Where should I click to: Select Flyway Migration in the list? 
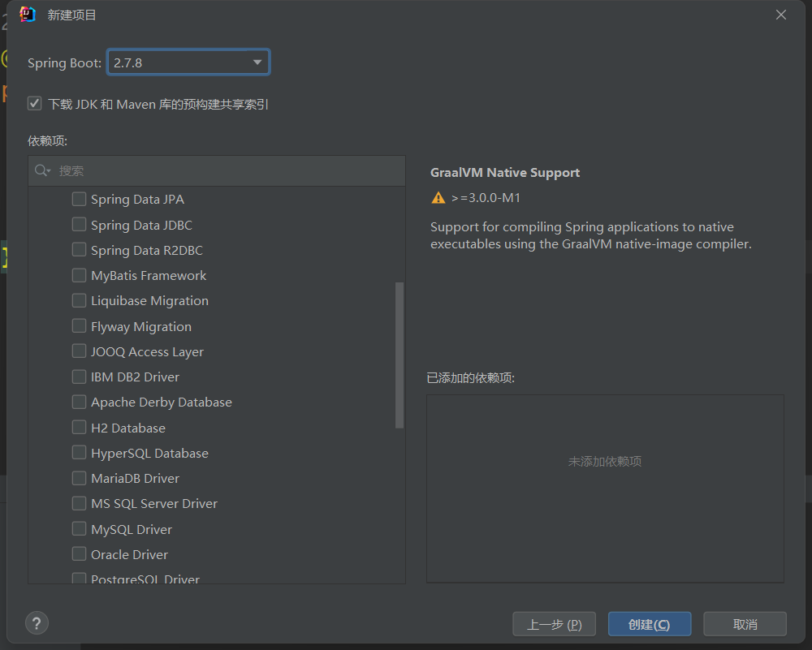tap(141, 326)
